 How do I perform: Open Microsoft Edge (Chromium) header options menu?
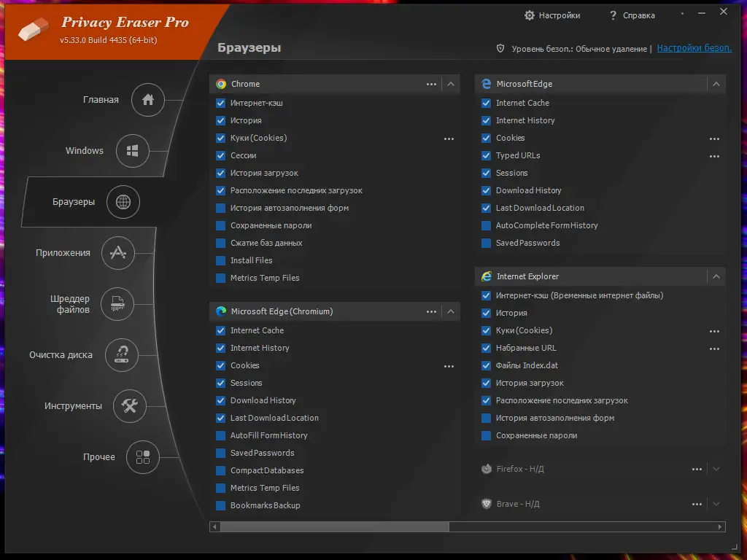[x=432, y=311]
